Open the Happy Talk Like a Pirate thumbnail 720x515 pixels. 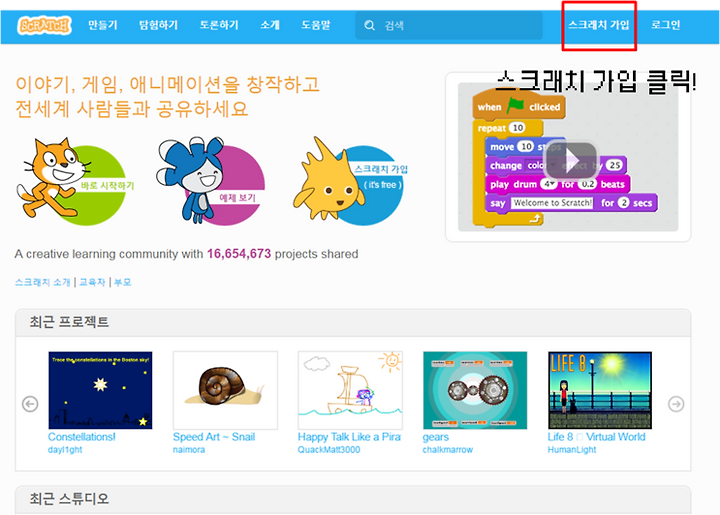tap(350, 390)
